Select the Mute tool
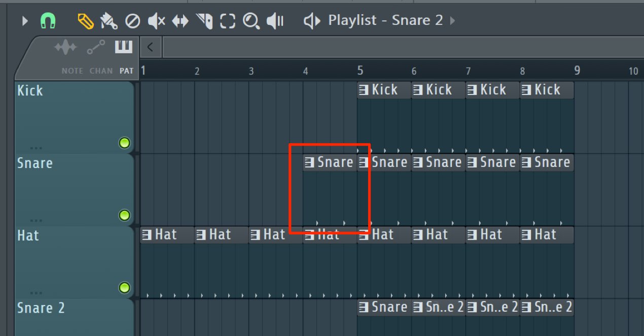This screenshot has width=644, height=336. coord(156,21)
